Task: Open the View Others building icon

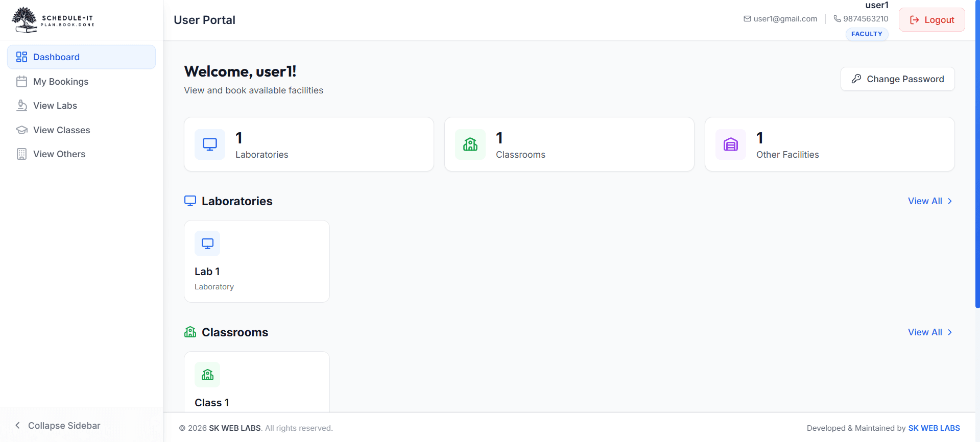Action: pos(21,154)
